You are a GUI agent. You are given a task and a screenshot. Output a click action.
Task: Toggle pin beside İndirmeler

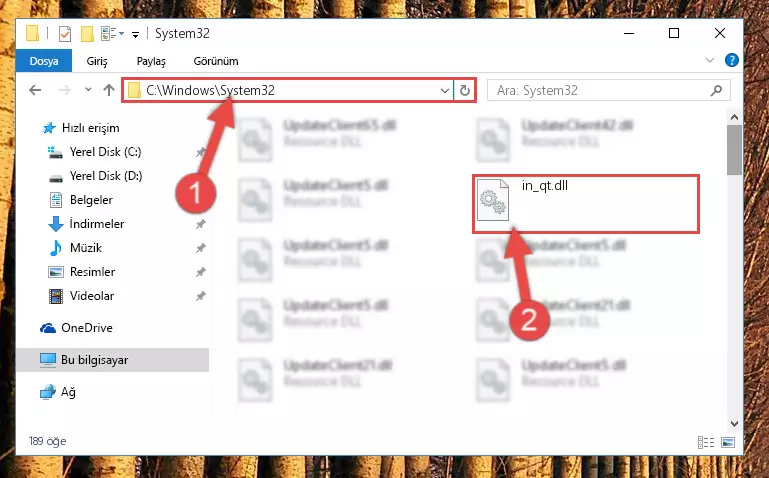click(200, 224)
